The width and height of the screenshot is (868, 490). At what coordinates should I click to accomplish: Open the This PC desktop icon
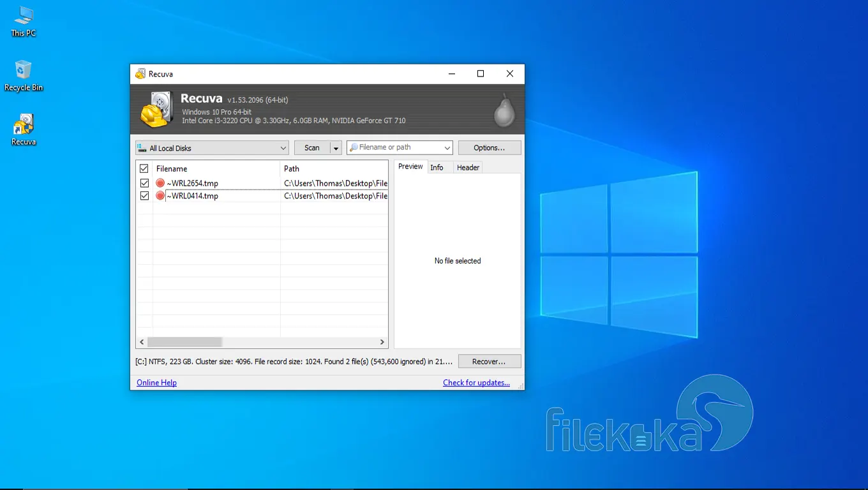[x=24, y=22]
